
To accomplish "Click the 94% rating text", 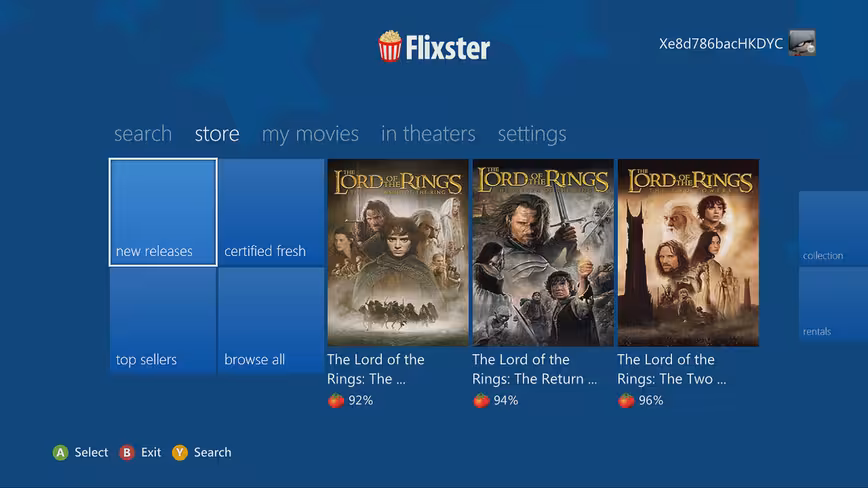I will tap(505, 401).
